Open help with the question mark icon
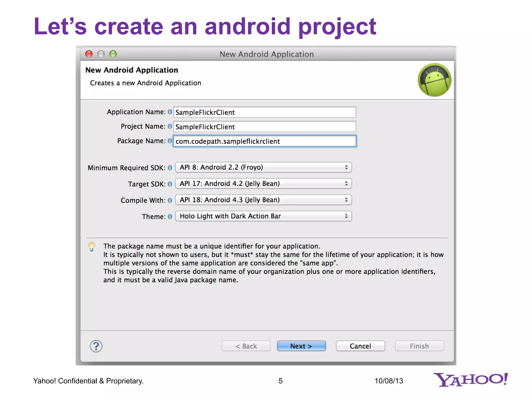 coord(96,346)
